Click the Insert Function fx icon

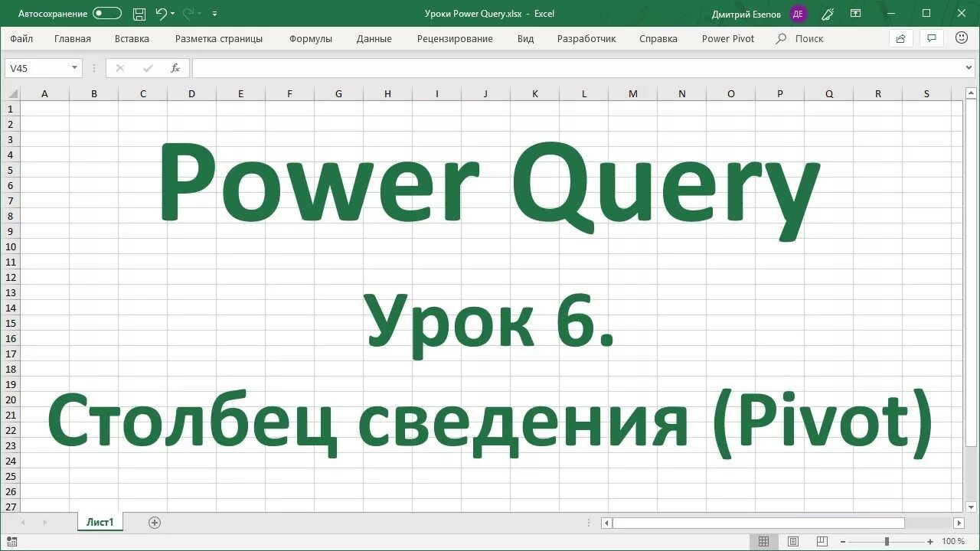tap(175, 68)
